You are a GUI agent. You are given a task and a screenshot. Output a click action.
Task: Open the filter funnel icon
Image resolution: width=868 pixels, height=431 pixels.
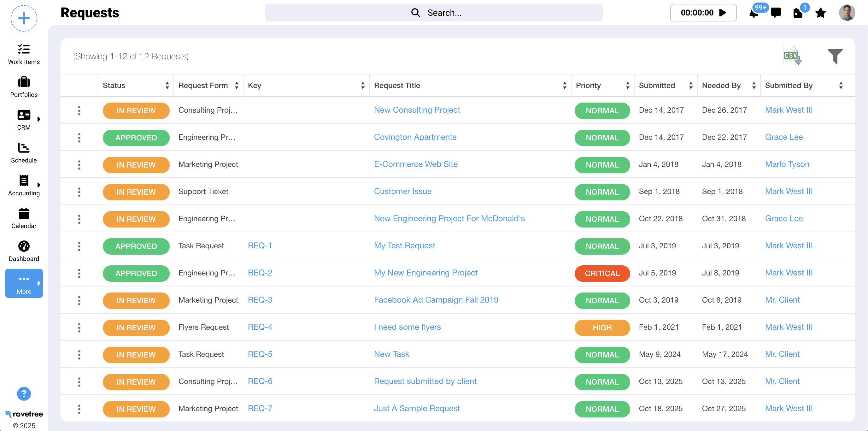835,56
